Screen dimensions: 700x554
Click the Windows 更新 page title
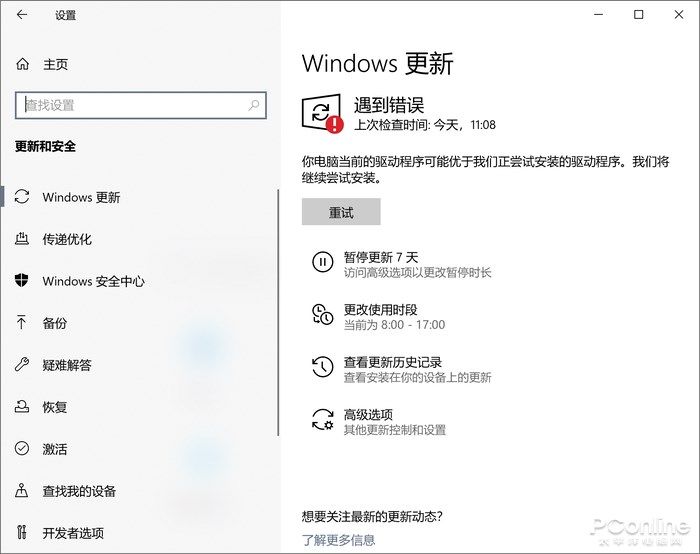click(x=378, y=63)
